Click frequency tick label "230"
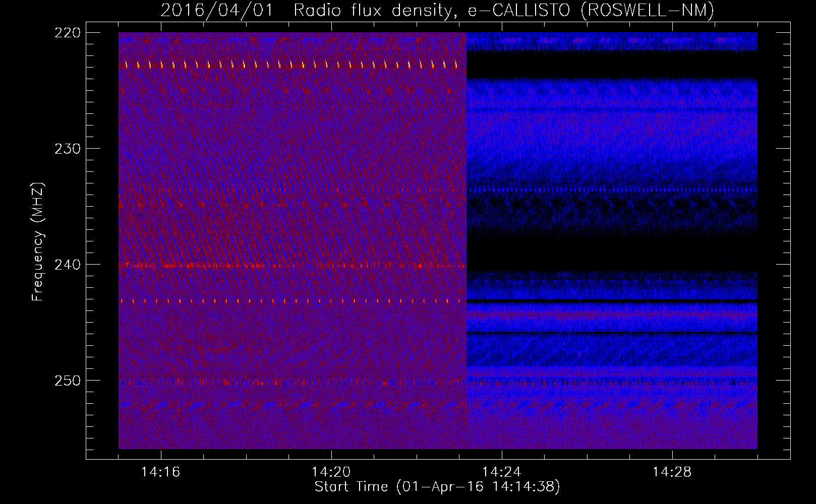Screen dimensions: 816x504 67,149
